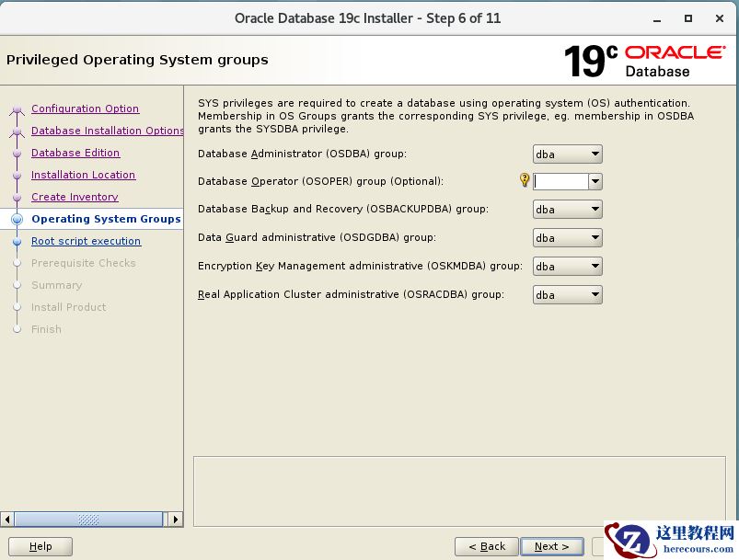This screenshot has height=560, width=739.
Task: Jump to Root script execution step
Action: [x=86, y=241]
